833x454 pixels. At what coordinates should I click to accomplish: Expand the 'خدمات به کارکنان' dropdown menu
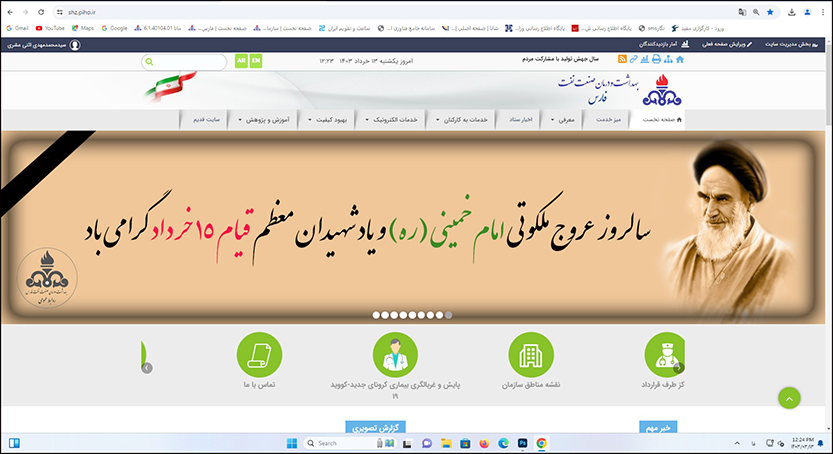point(461,120)
